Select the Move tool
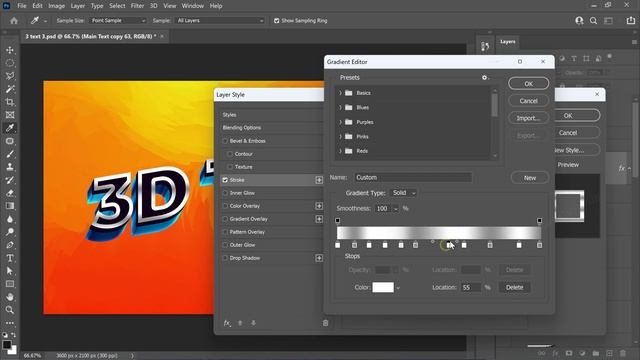 (10, 50)
